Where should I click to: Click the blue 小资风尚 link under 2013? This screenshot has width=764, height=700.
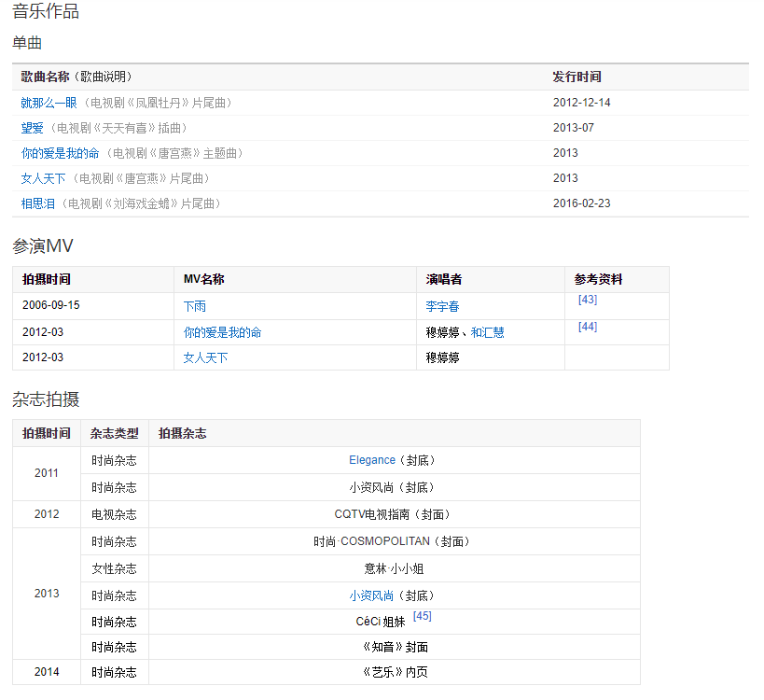[x=371, y=595]
